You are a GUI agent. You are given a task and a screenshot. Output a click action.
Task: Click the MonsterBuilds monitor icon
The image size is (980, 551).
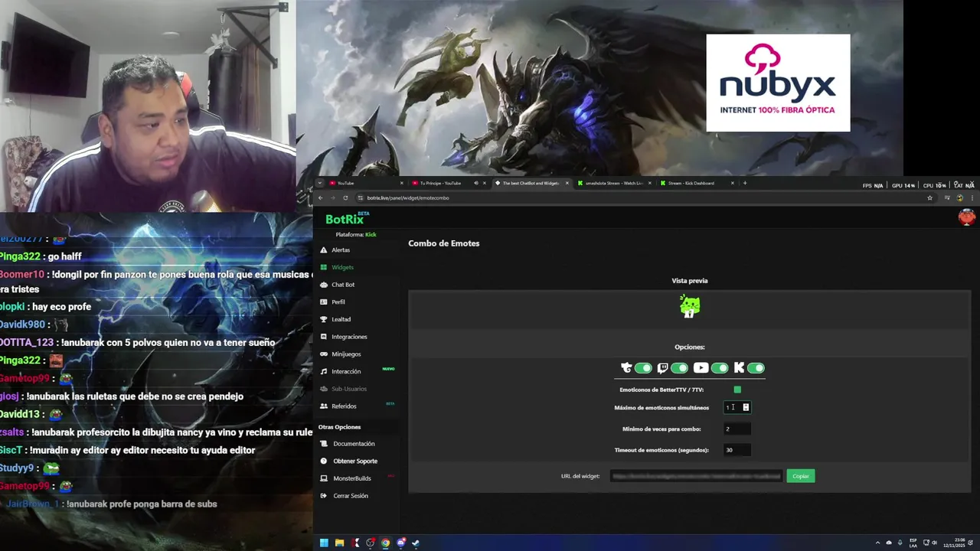click(324, 478)
